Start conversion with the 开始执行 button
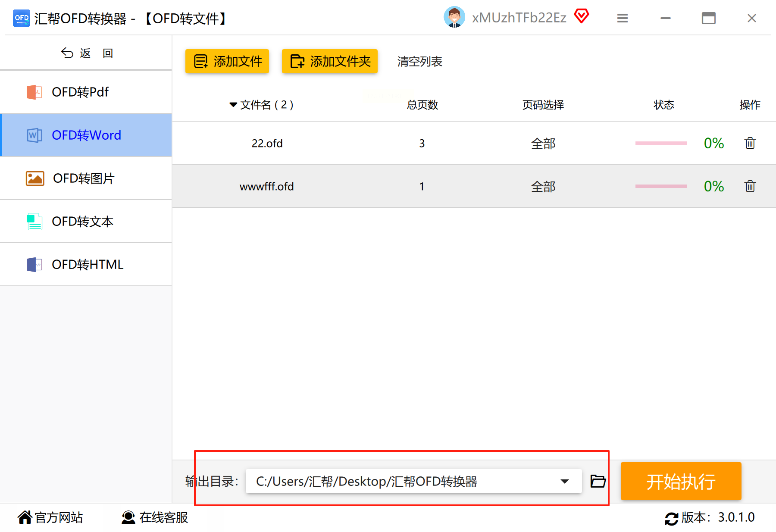Screen dimensions: 776x532 681,481
